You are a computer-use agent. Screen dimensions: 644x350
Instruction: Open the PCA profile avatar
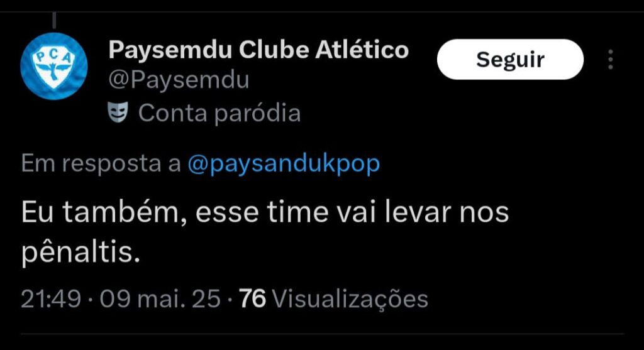(54, 66)
